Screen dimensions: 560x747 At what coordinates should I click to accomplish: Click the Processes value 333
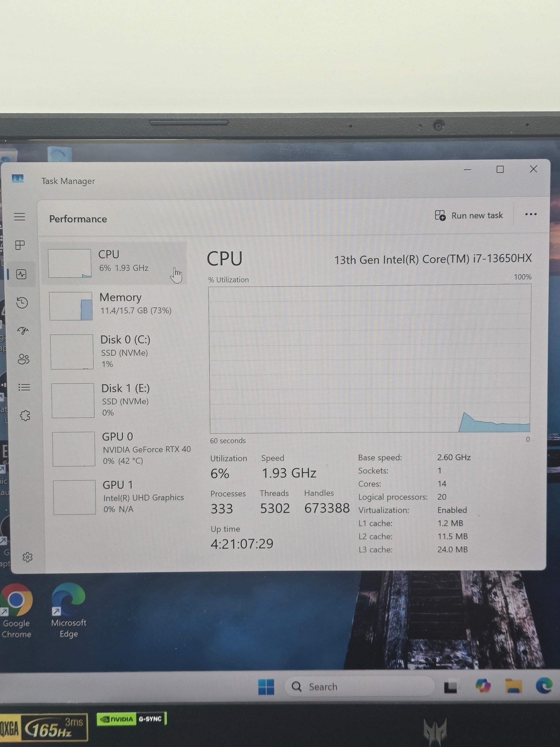(x=222, y=509)
